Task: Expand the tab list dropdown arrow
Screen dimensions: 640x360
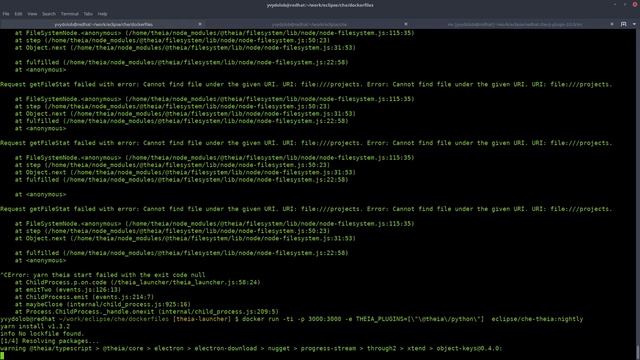Action: point(634,24)
